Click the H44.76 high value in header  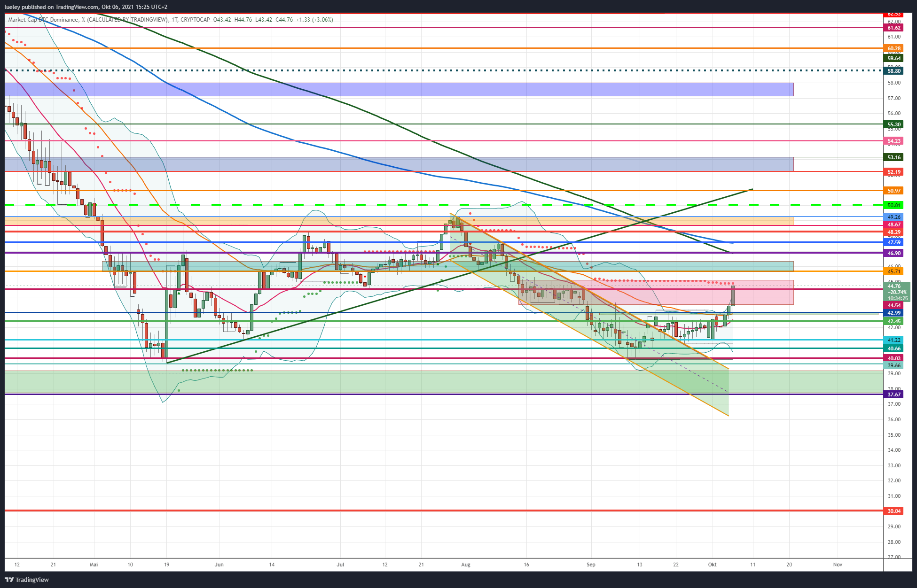(243, 20)
